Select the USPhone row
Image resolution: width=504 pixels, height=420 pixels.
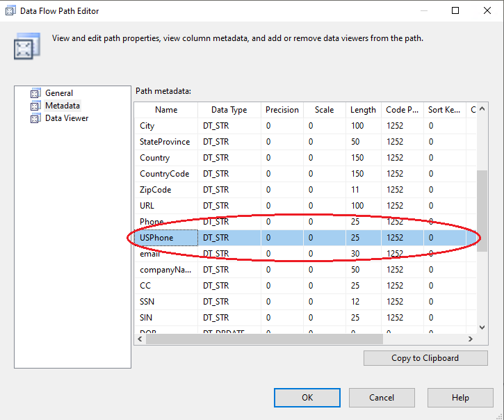click(156, 238)
